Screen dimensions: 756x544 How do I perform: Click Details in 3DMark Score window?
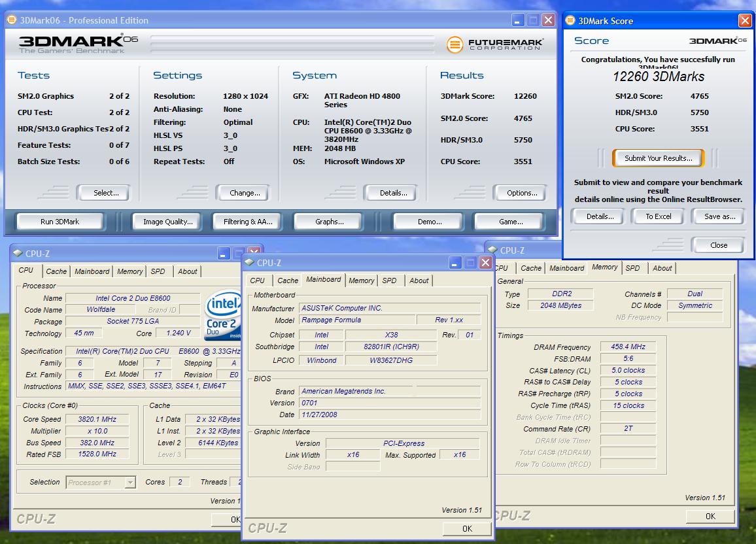[x=600, y=216]
